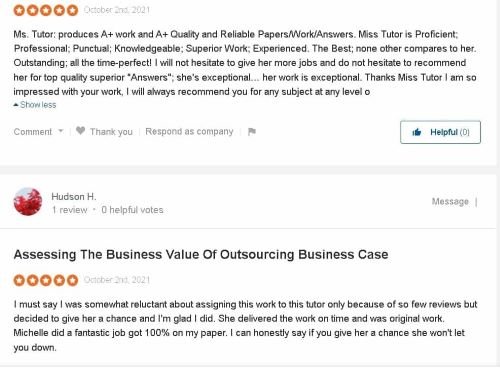Open Hudson H. reviewer name

click(74, 197)
